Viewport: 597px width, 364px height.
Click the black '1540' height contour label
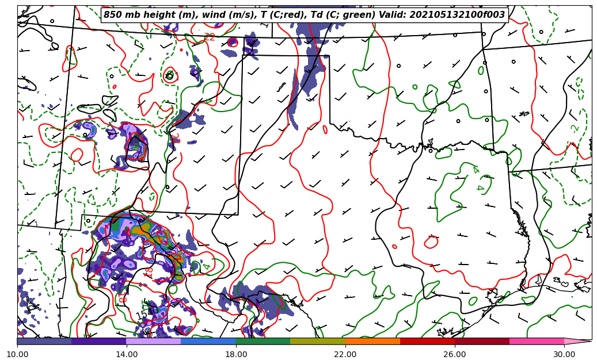(147, 313)
